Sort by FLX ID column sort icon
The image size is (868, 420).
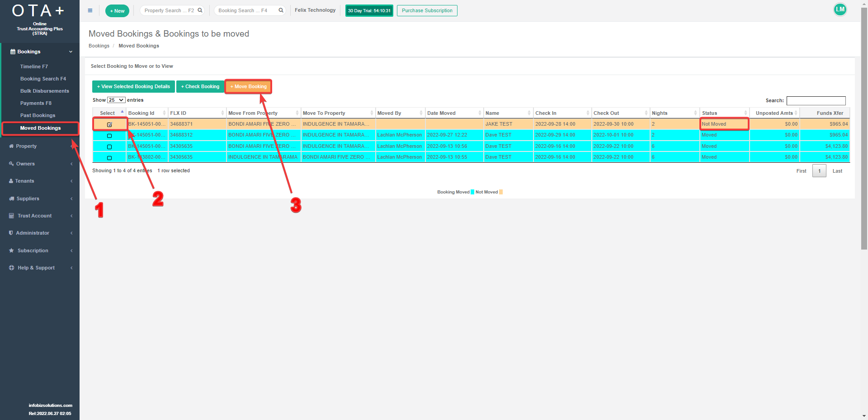pos(222,113)
